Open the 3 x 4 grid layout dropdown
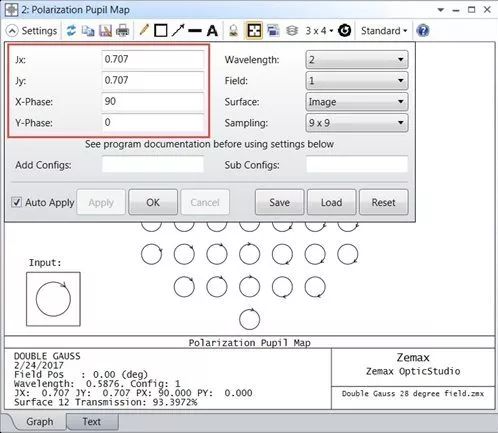Screen dimensions: 498x433 (319, 31)
